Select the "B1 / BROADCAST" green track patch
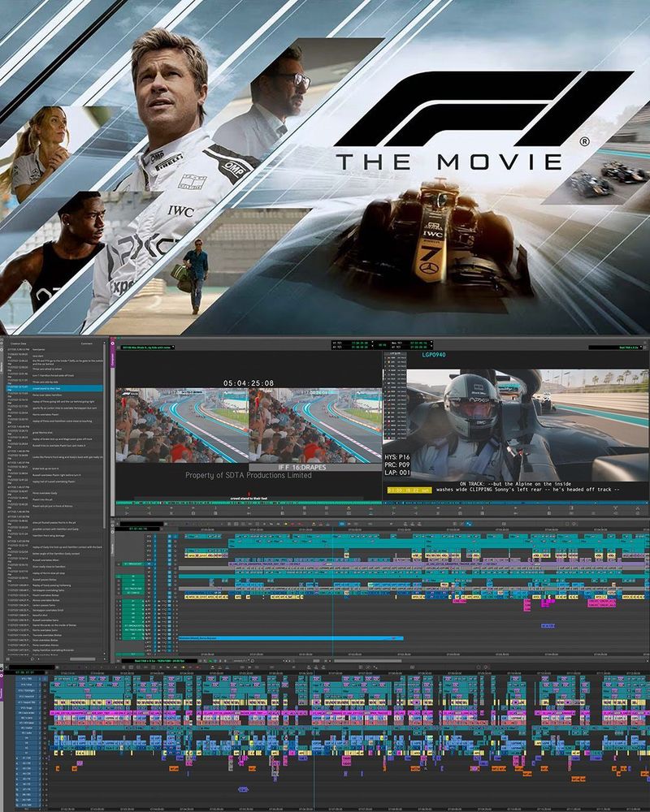 132,564
